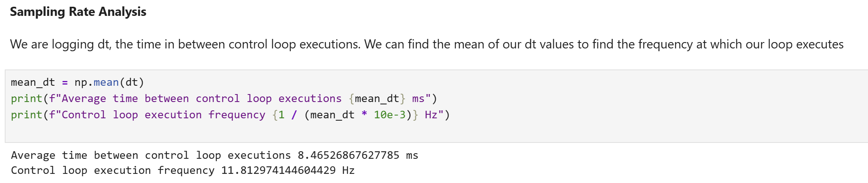This screenshot has width=868, height=183.
Task: Click the "Control loop execution frequency" output line
Action: tap(183, 170)
